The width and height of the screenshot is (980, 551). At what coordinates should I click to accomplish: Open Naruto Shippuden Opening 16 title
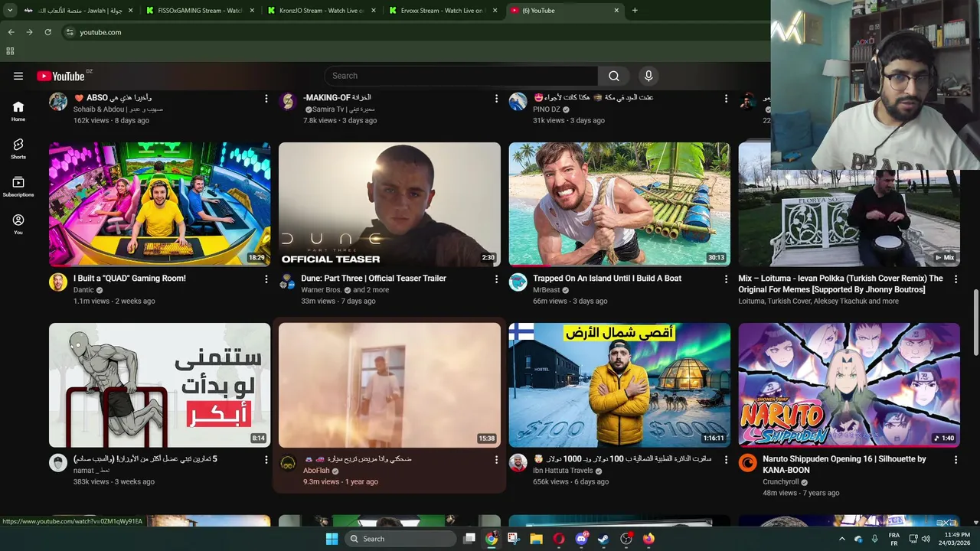coord(844,465)
